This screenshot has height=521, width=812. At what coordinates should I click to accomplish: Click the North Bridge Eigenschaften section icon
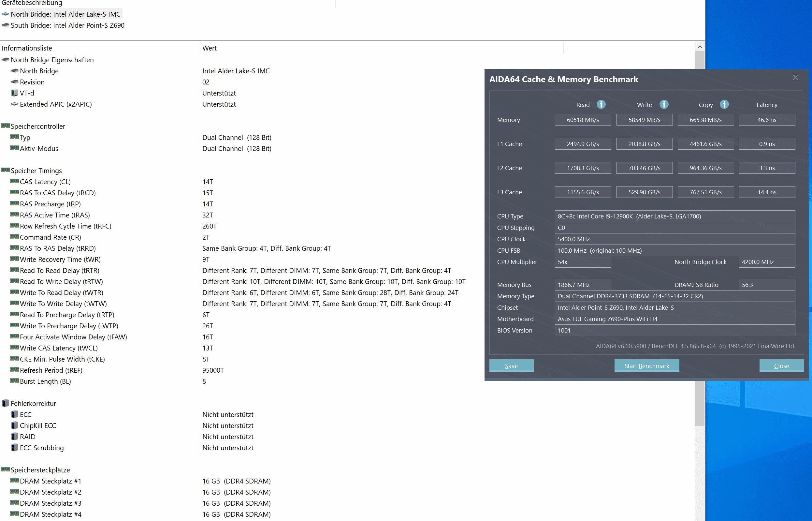pos(6,60)
